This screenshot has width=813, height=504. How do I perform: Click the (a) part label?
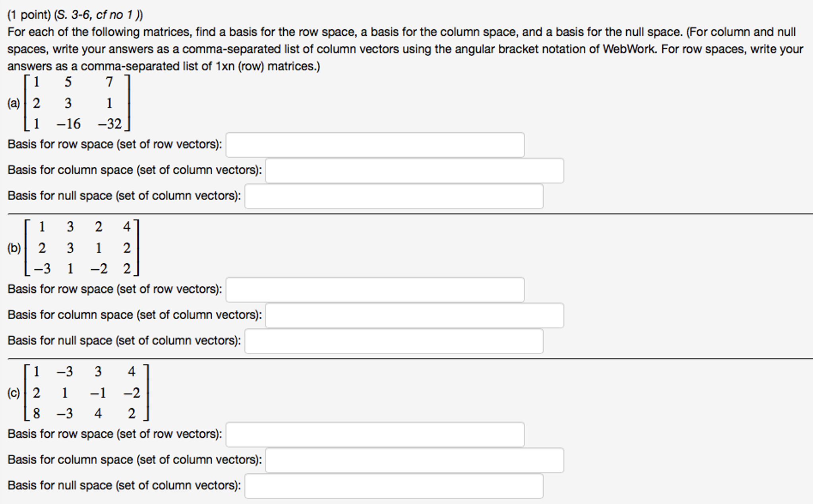coord(14,104)
